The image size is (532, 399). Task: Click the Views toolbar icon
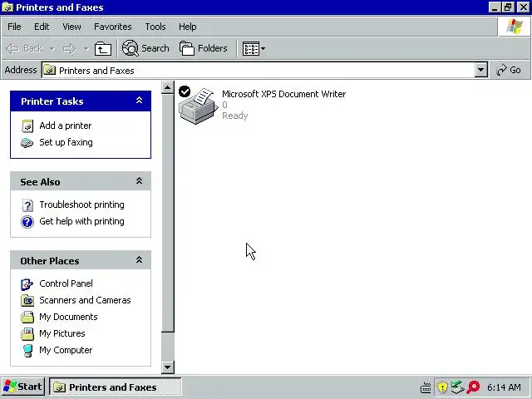pyautogui.click(x=251, y=49)
